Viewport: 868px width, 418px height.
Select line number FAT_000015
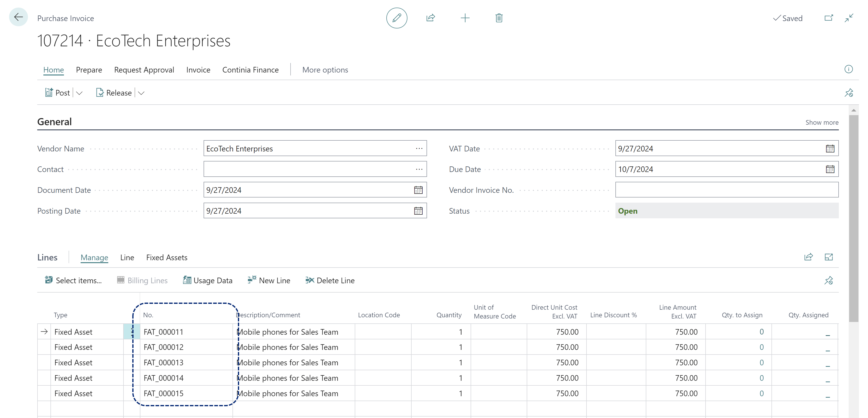click(163, 393)
